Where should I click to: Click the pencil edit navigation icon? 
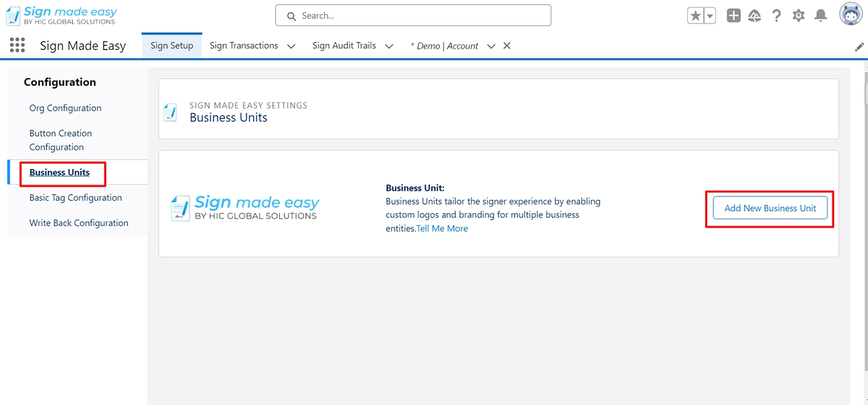point(859,46)
